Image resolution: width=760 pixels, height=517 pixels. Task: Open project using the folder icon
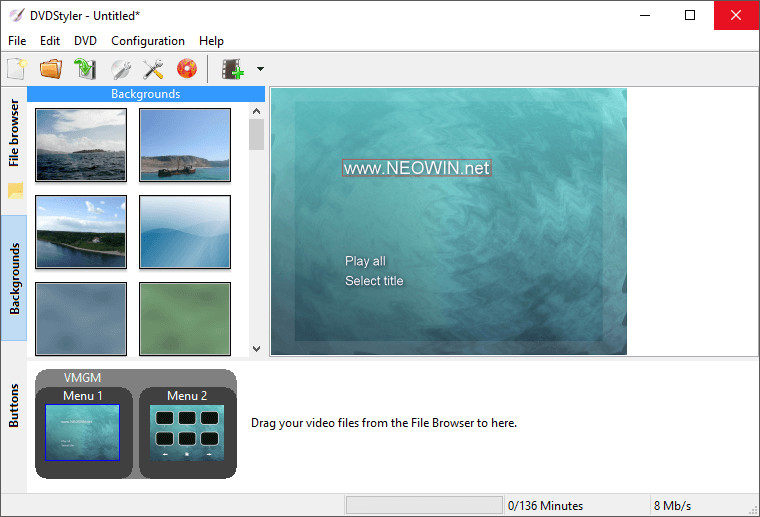point(51,69)
